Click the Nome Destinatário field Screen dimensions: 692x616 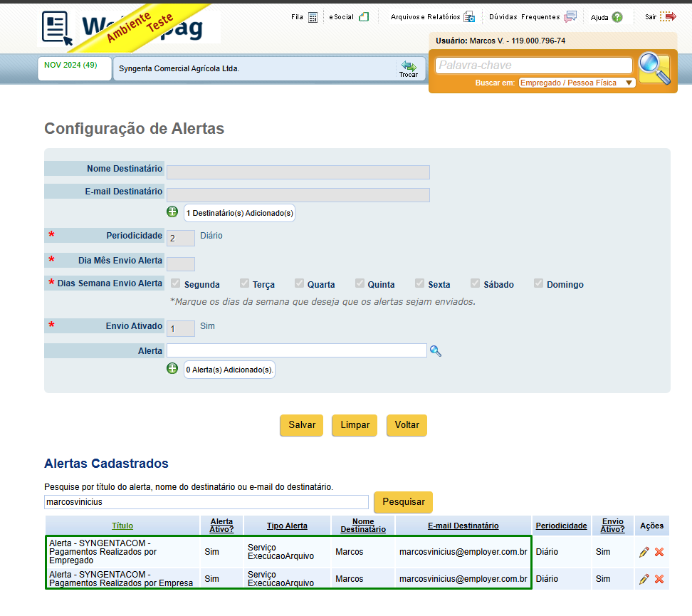pos(298,172)
